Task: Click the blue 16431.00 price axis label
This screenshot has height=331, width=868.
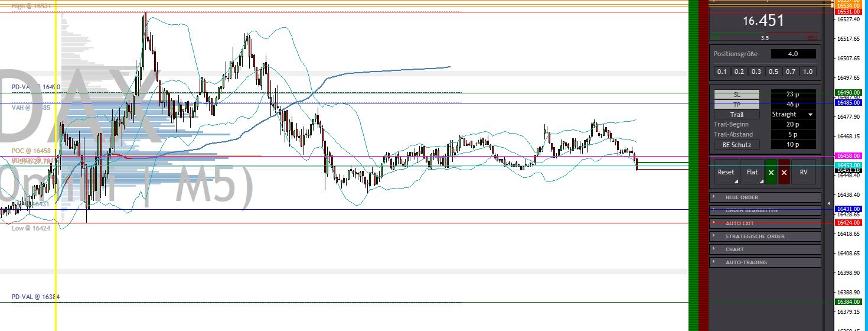Action: coord(848,209)
